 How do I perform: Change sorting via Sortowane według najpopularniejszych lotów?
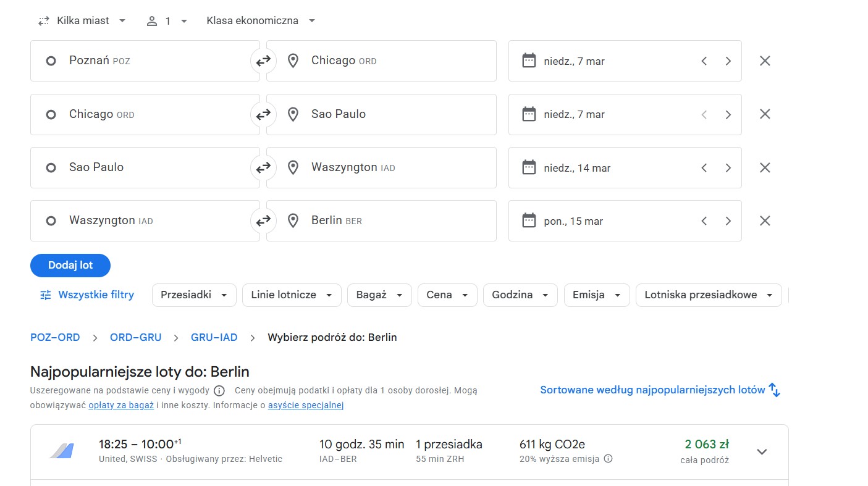pyautogui.click(x=660, y=390)
